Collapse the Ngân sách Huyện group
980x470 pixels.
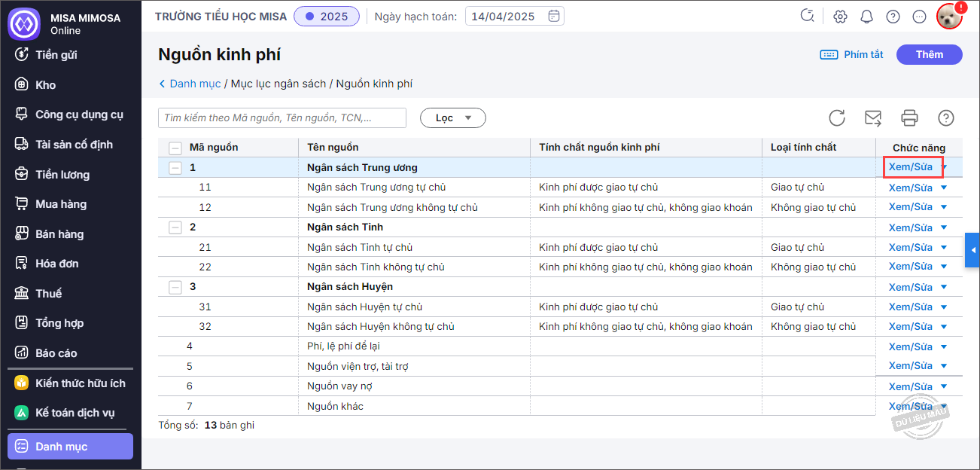pyautogui.click(x=175, y=287)
